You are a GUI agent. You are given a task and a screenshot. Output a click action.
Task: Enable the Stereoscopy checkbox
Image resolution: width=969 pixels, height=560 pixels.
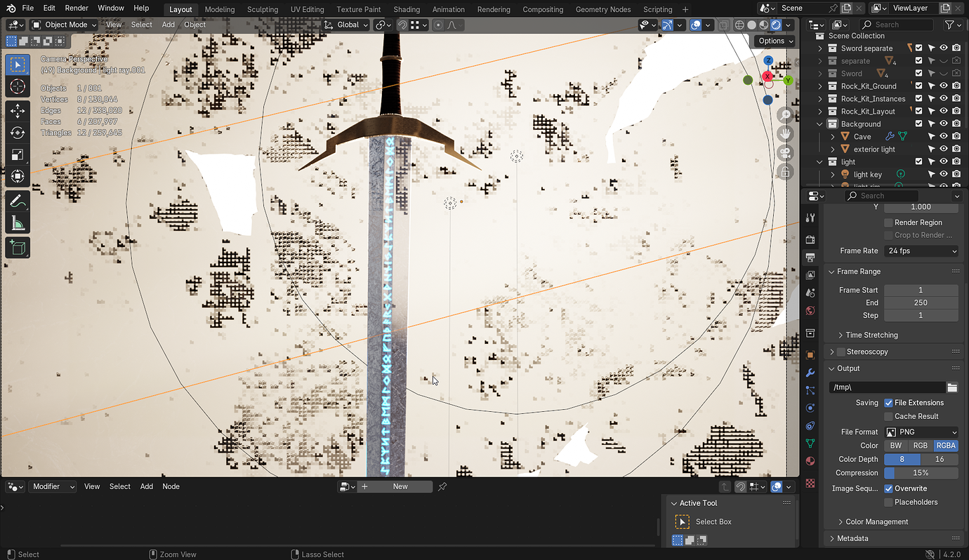[x=841, y=352]
